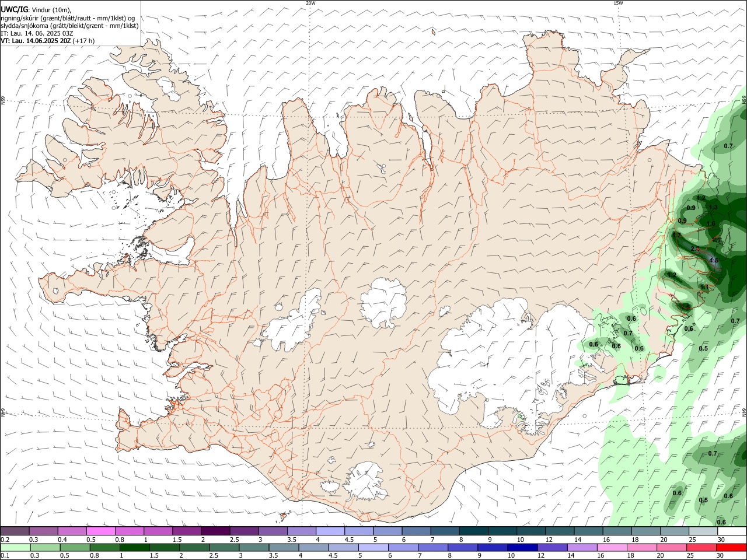Click the 'UWC/IG: Vindur (10m)' title line
Viewport: 747px width, 560px height.
(36, 10)
